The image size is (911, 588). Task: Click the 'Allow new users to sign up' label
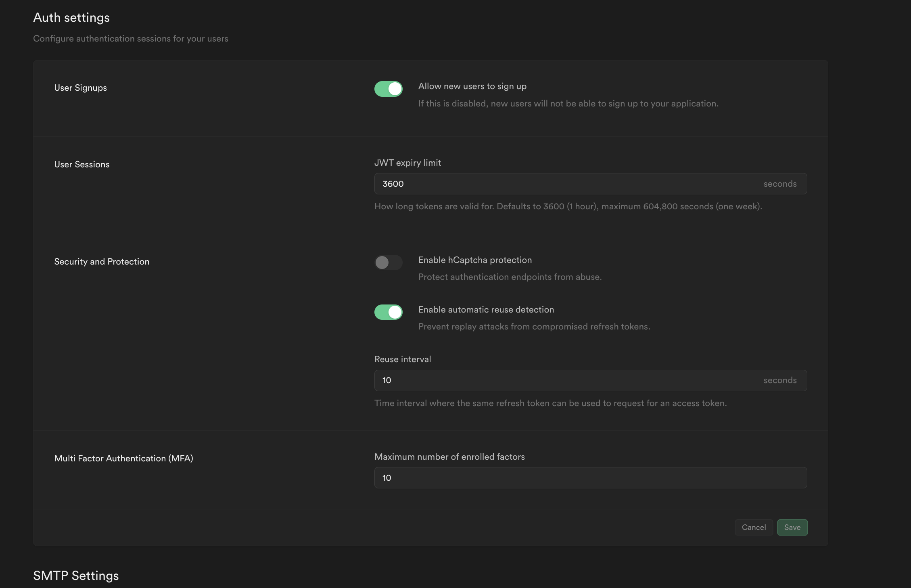tap(472, 86)
